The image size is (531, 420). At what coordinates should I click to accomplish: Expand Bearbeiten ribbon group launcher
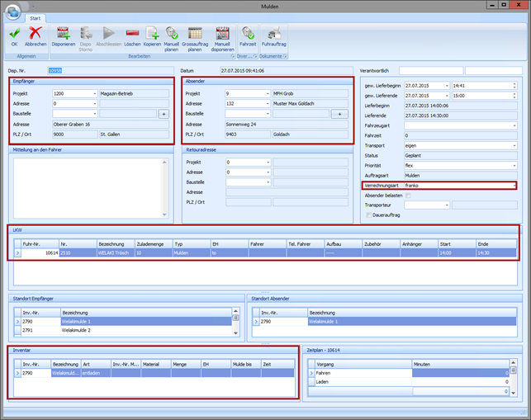tap(233, 56)
